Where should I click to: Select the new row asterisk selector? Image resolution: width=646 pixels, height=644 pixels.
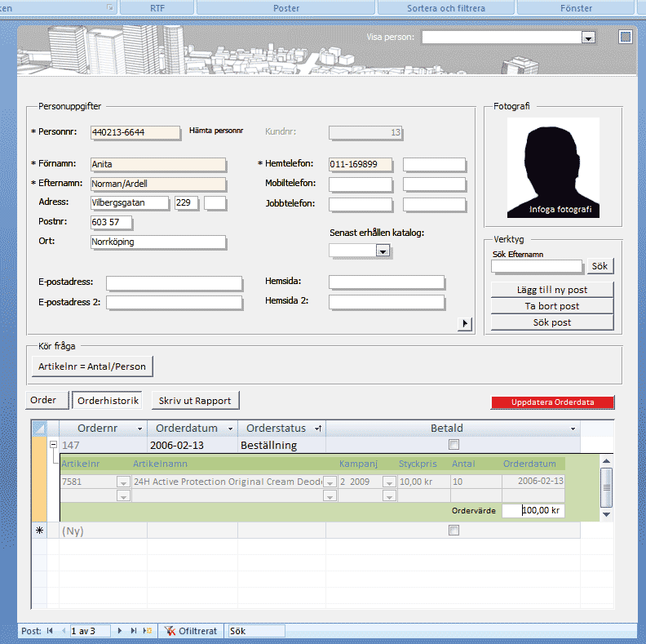tap(39, 531)
